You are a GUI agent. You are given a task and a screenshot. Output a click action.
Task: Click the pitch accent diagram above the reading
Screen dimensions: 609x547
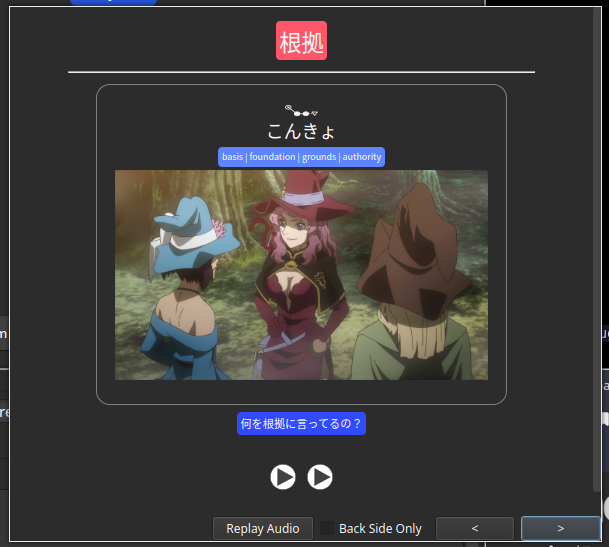[x=301, y=111]
